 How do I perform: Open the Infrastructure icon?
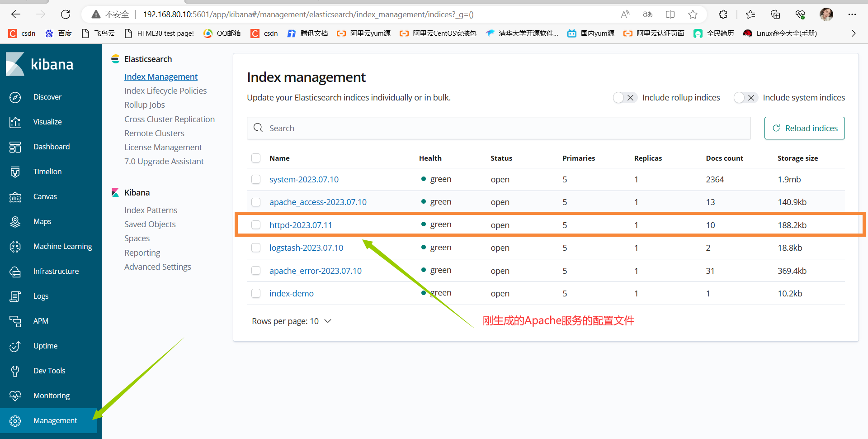pyautogui.click(x=15, y=272)
